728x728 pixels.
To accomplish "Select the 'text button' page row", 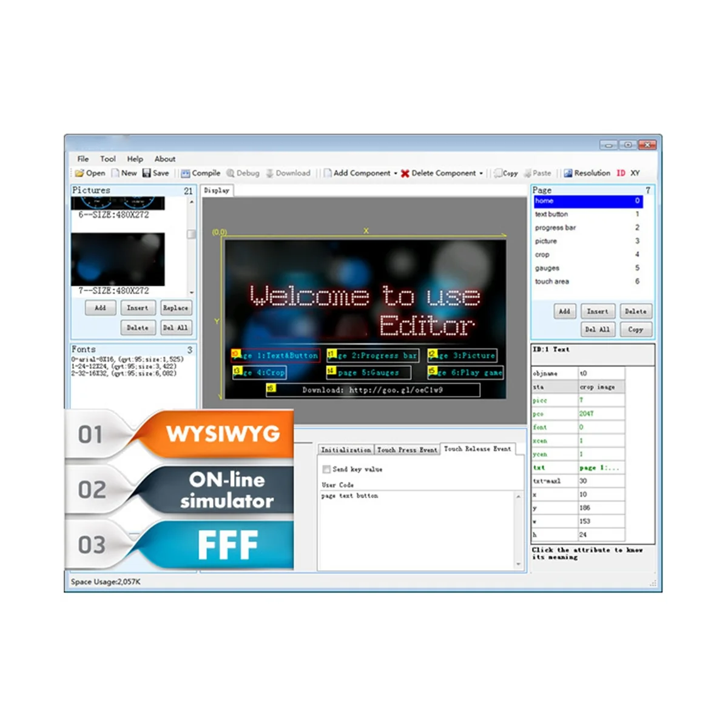I will [588, 214].
